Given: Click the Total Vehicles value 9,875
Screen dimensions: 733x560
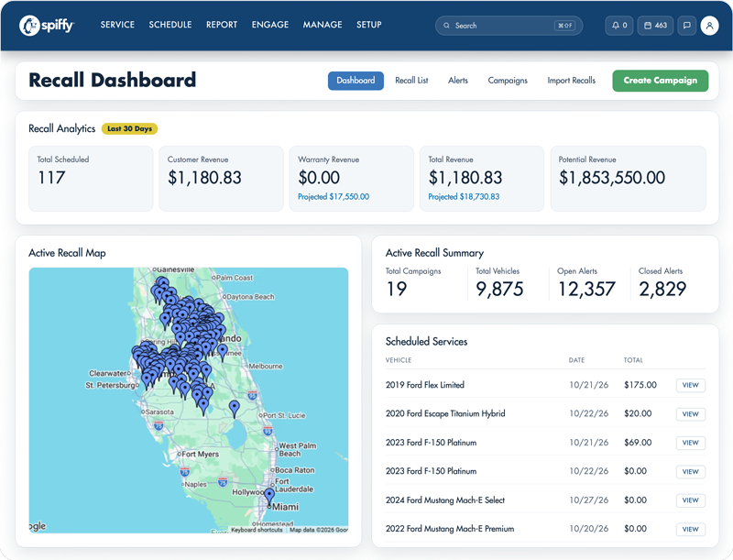Looking at the screenshot, I should 499,289.
